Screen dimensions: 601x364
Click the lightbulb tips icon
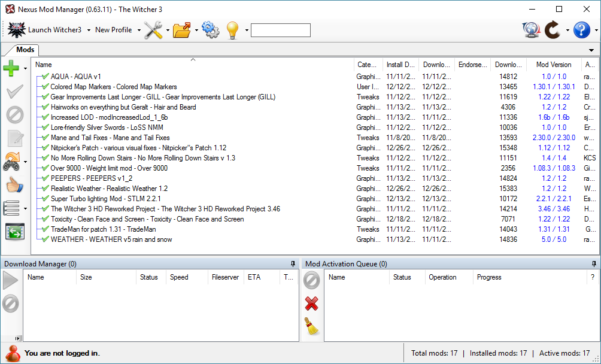tap(233, 30)
